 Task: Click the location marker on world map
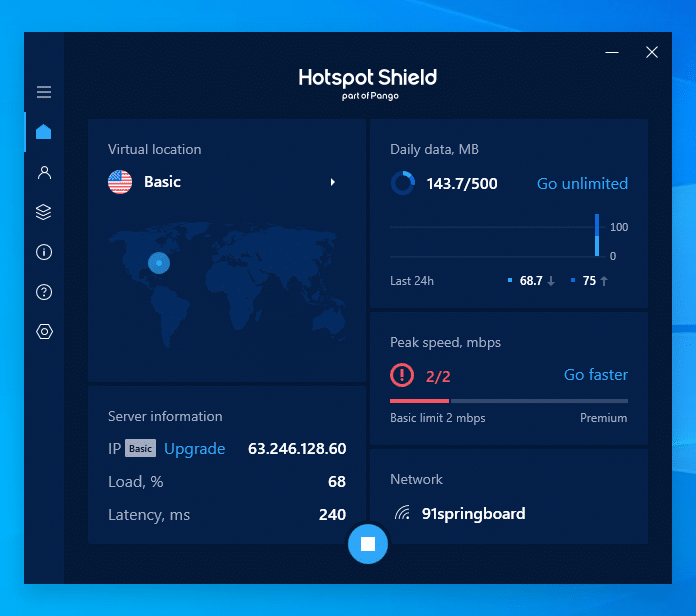(x=158, y=263)
